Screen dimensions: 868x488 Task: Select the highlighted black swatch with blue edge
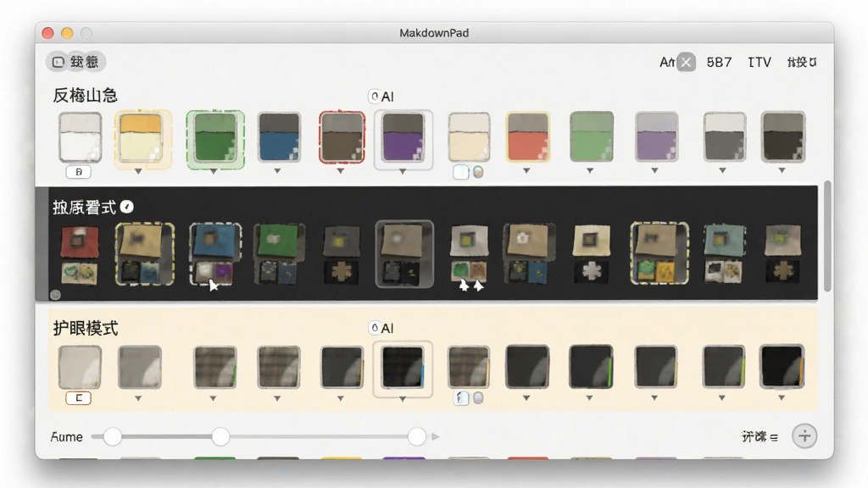403,367
